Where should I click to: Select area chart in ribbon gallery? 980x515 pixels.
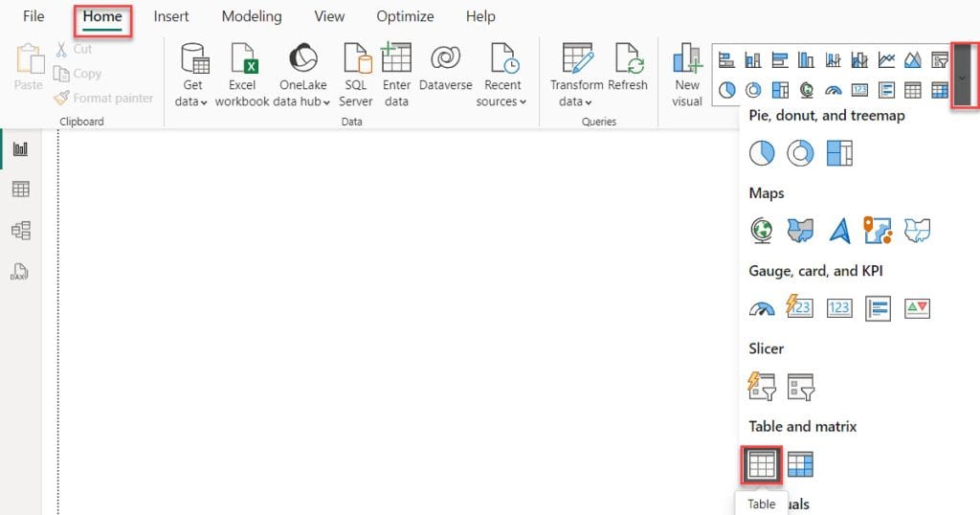coord(913,60)
